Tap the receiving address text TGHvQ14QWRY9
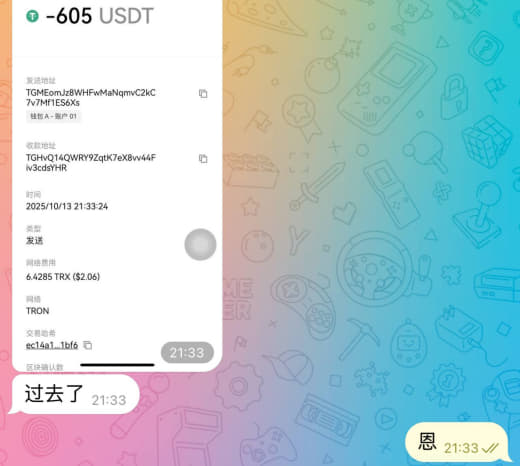The height and width of the screenshot is (466, 520). 91,163
